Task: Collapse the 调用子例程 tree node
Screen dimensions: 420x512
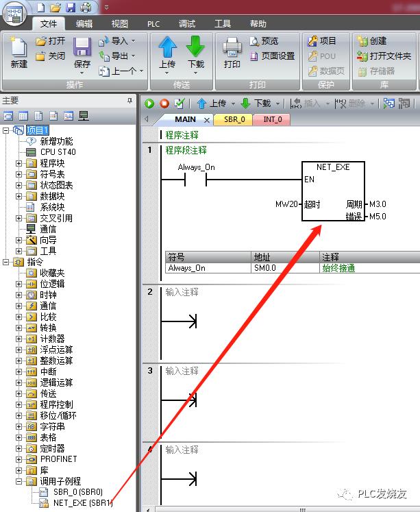Action: coord(19,481)
